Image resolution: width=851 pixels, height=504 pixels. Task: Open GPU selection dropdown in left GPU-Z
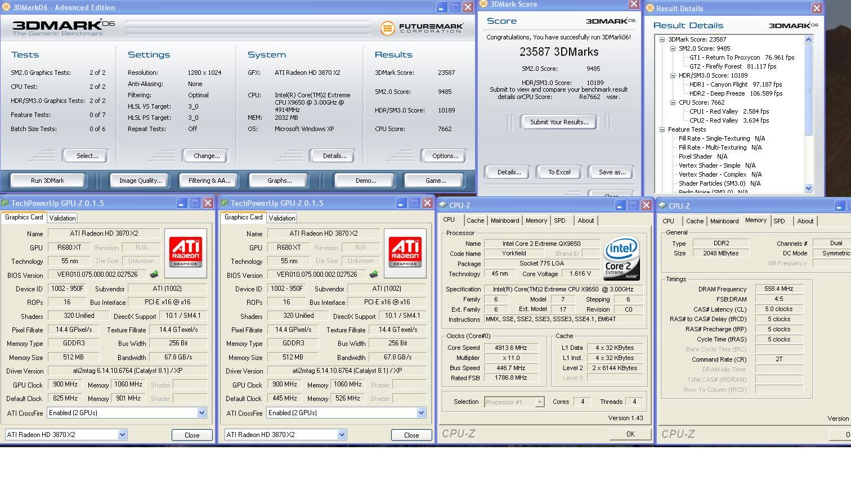122,435
